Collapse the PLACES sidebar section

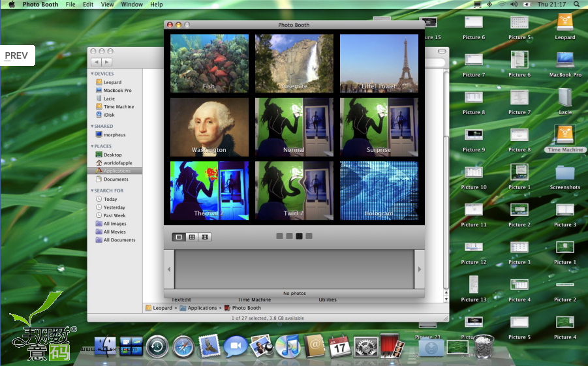coord(92,146)
